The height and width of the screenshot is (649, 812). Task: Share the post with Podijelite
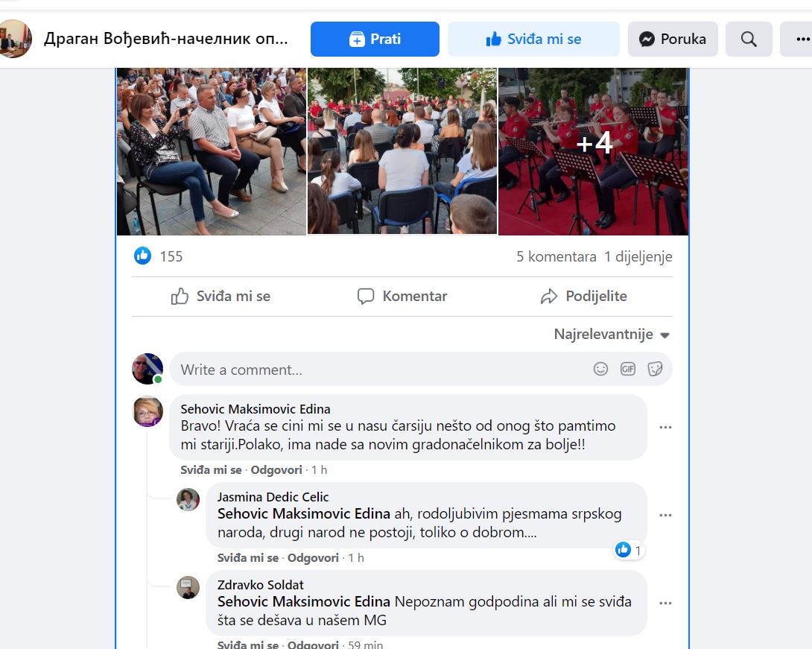point(583,297)
